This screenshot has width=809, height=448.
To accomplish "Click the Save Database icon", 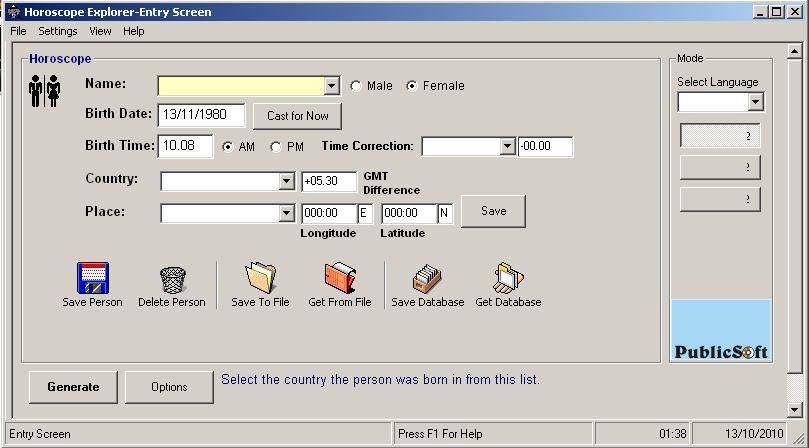I will click(427, 278).
